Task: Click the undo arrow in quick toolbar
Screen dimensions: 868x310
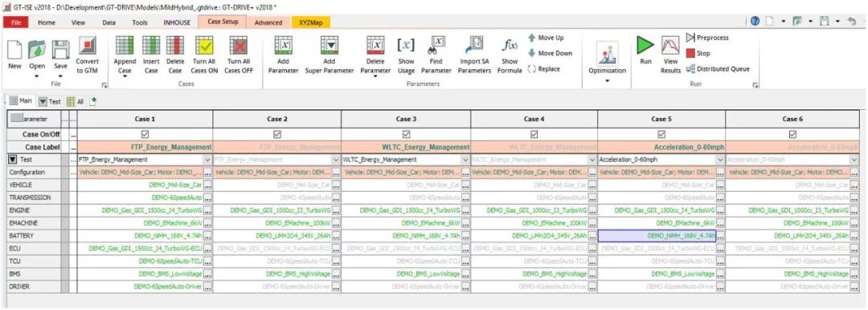Action: click(851, 21)
